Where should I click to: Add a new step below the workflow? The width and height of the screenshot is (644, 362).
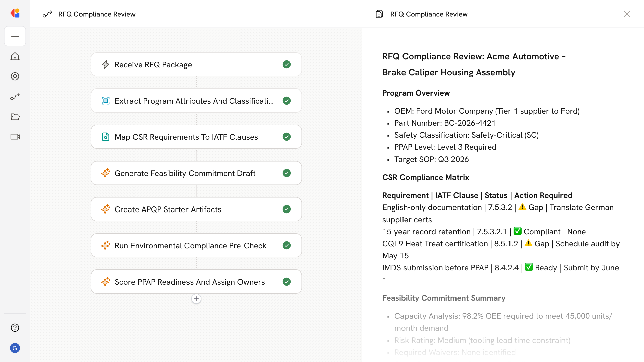[x=196, y=299]
